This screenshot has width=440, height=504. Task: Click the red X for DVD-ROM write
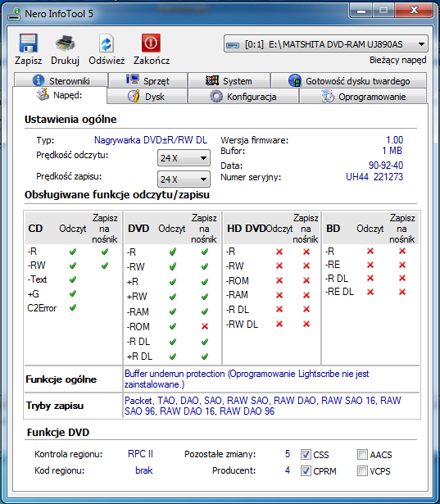pos(205,326)
